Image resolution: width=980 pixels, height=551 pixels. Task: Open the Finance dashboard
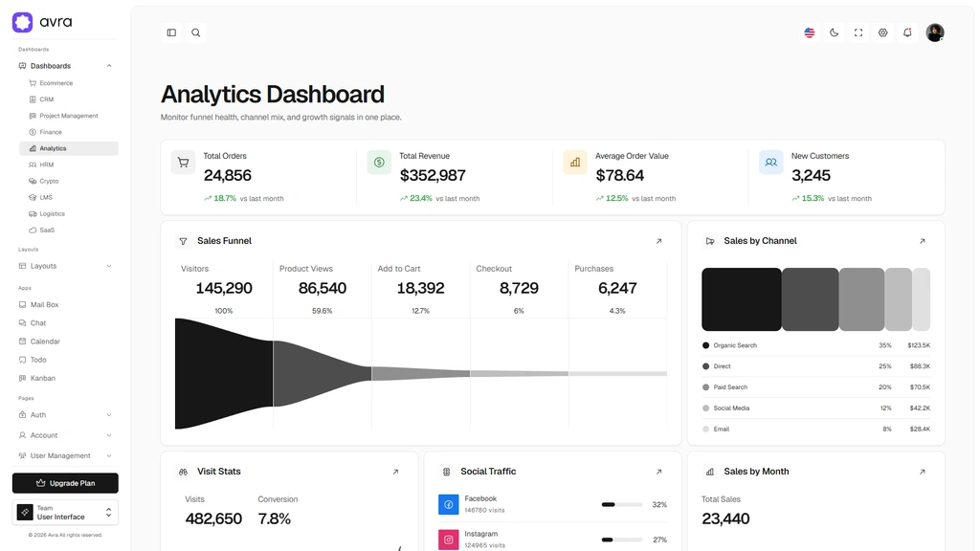point(69,132)
